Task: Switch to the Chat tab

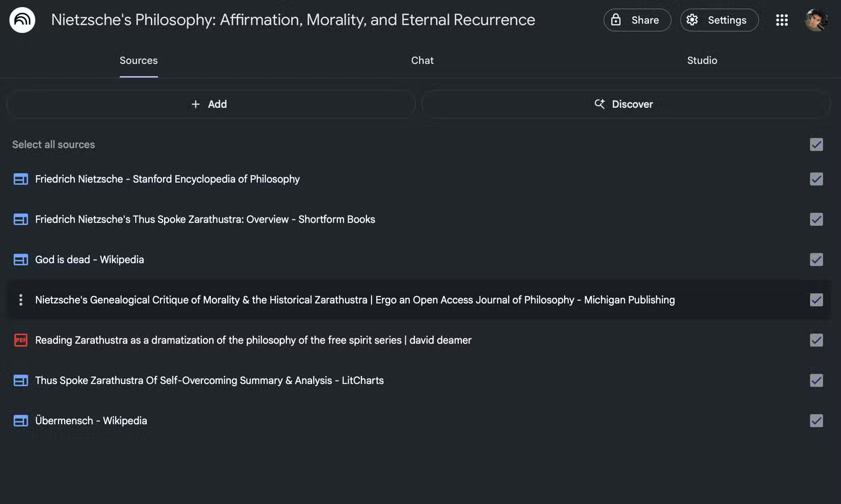Action: click(422, 60)
